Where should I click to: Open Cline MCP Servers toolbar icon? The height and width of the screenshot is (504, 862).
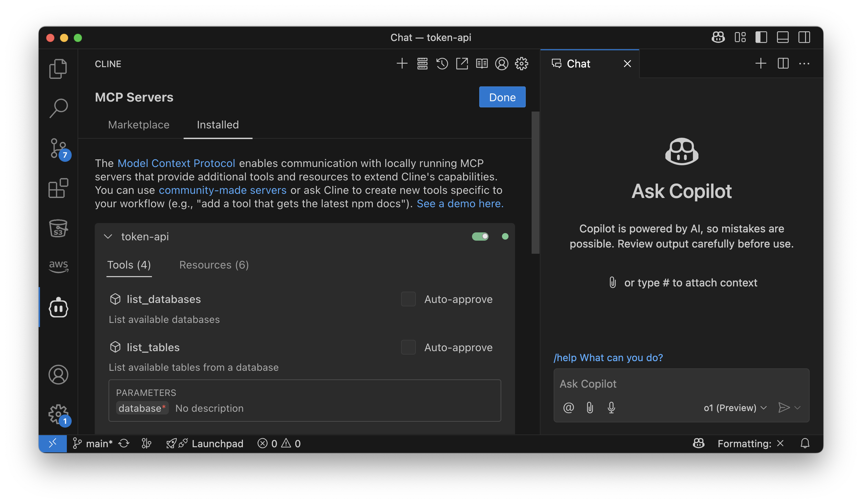tap(422, 64)
